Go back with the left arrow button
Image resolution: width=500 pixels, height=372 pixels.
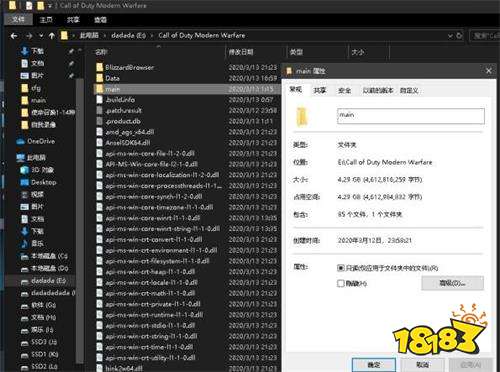(14, 36)
